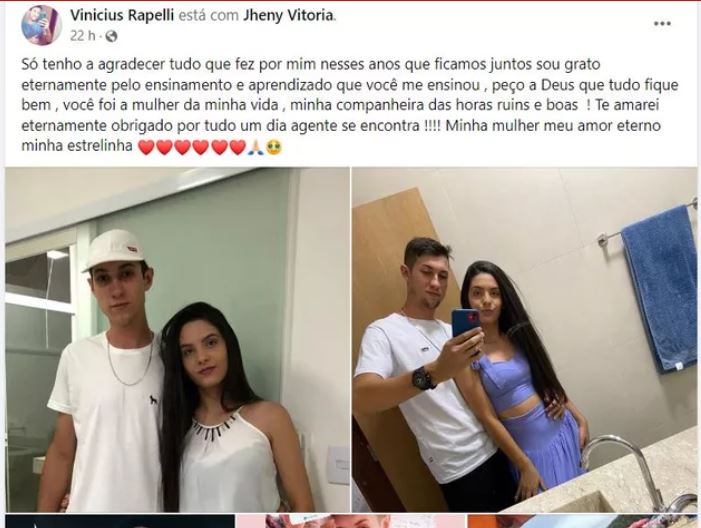Open the dark thumbnail below the left photo
This screenshot has width=701, height=528.
click(120, 521)
